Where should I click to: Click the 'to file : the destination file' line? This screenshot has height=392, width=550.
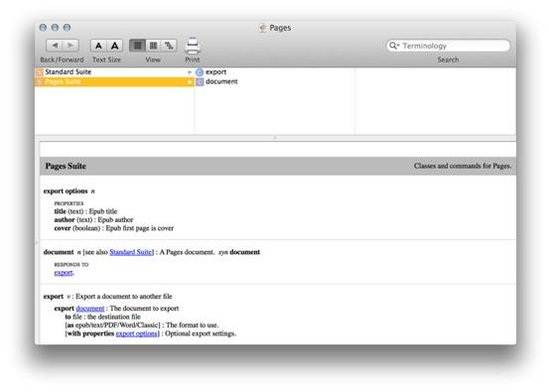(102, 317)
